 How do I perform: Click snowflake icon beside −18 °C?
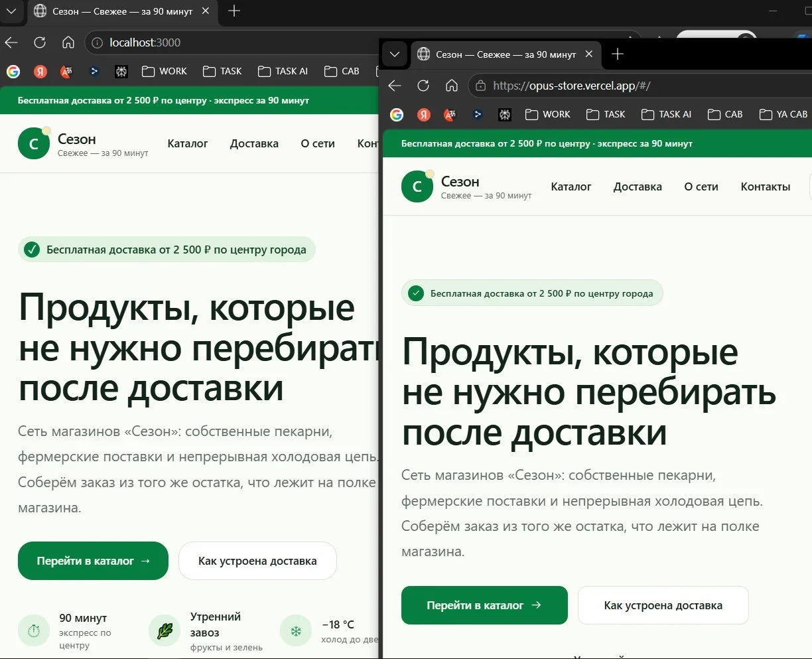296,630
